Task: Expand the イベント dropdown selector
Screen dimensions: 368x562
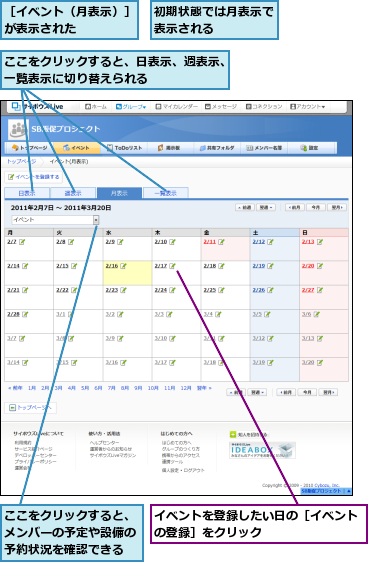Action: pos(96,220)
